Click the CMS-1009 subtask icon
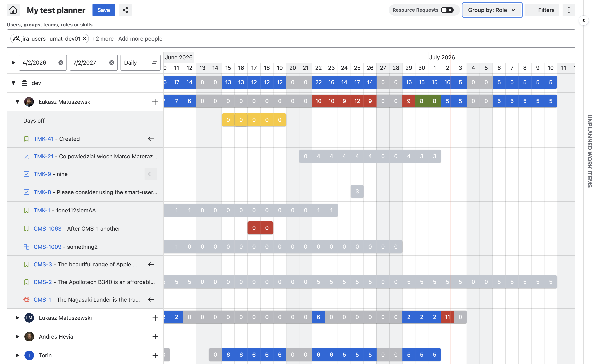 26,247
